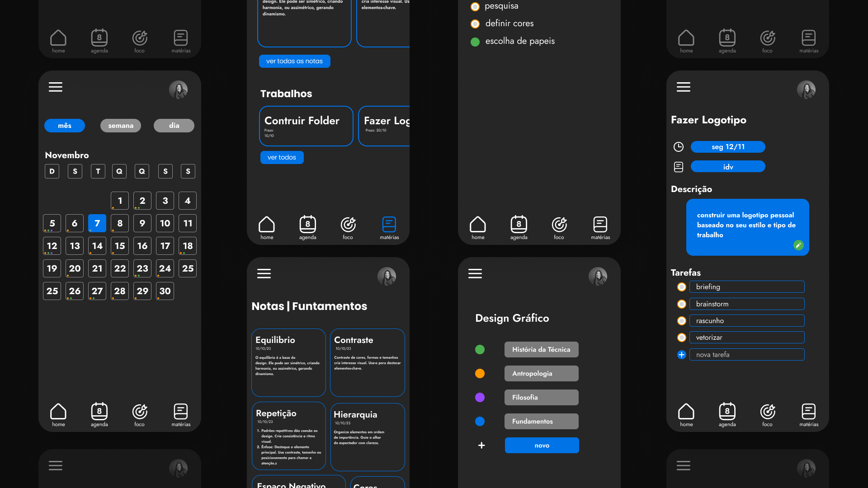Switch calendar to dia view
The width and height of the screenshot is (868, 488).
click(174, 126)
